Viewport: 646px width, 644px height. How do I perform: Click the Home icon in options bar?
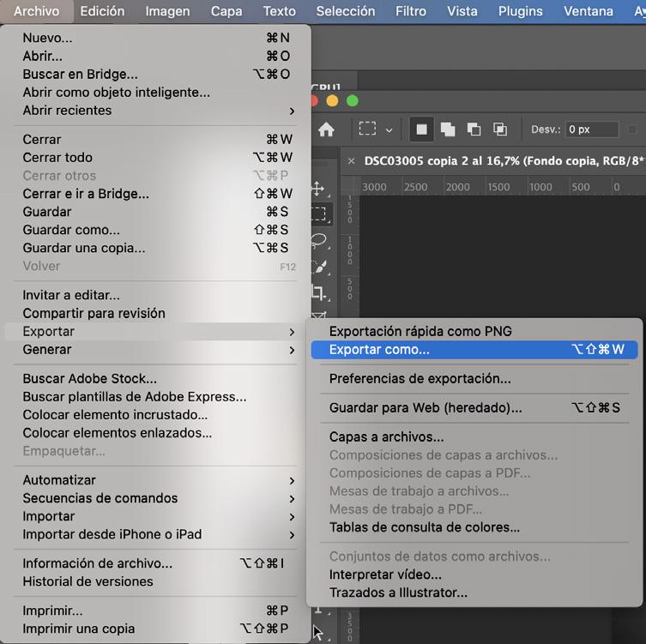[326, 129]
